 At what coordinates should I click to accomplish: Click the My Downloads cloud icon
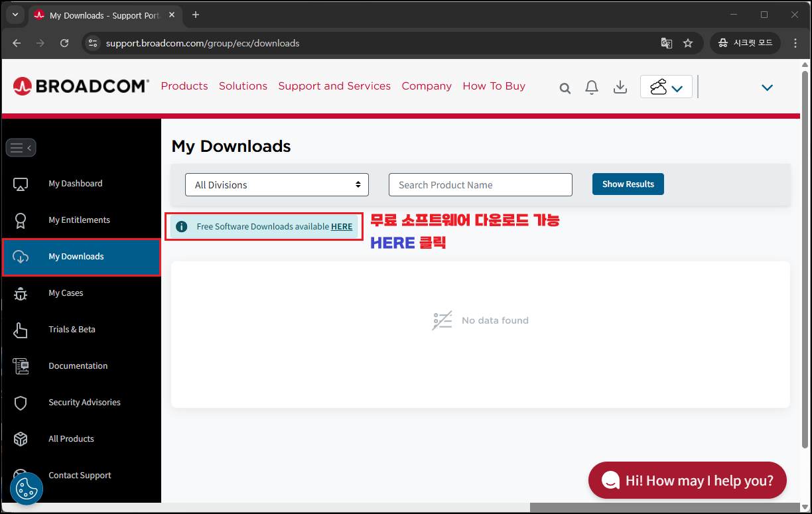point(21,257)
